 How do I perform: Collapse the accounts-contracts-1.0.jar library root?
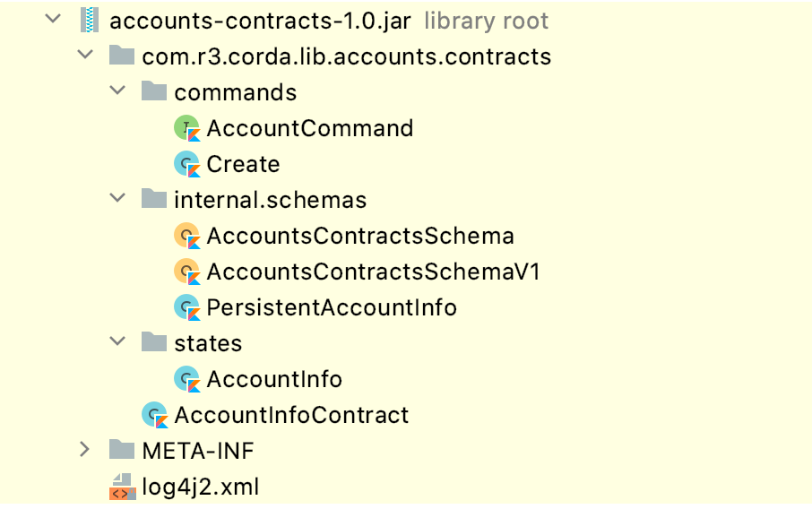tap(54, 19)
